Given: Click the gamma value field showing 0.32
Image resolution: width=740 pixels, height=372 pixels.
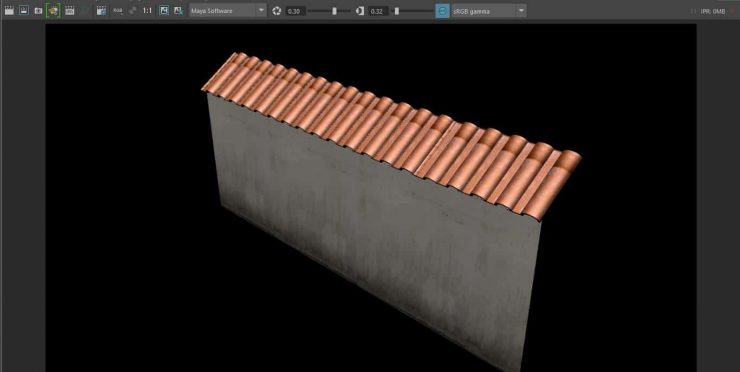Looking at the screenshot, I should point(378,11).
